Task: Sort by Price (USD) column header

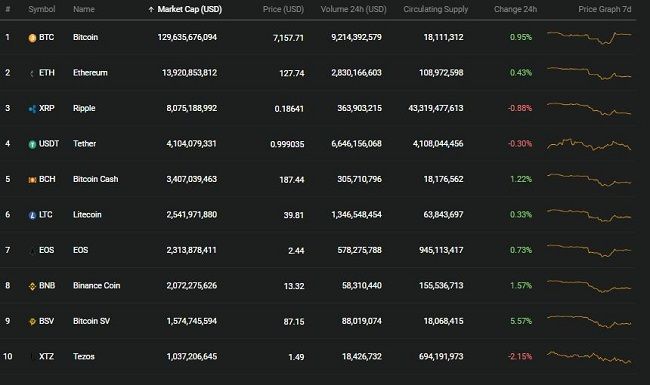Action: 283,9
